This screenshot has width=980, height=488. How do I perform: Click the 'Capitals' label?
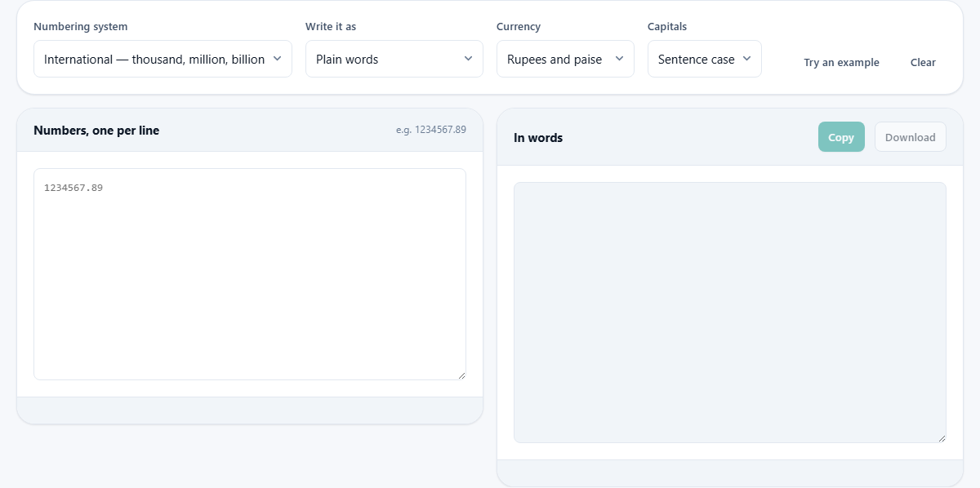click(x=667, y=27)
